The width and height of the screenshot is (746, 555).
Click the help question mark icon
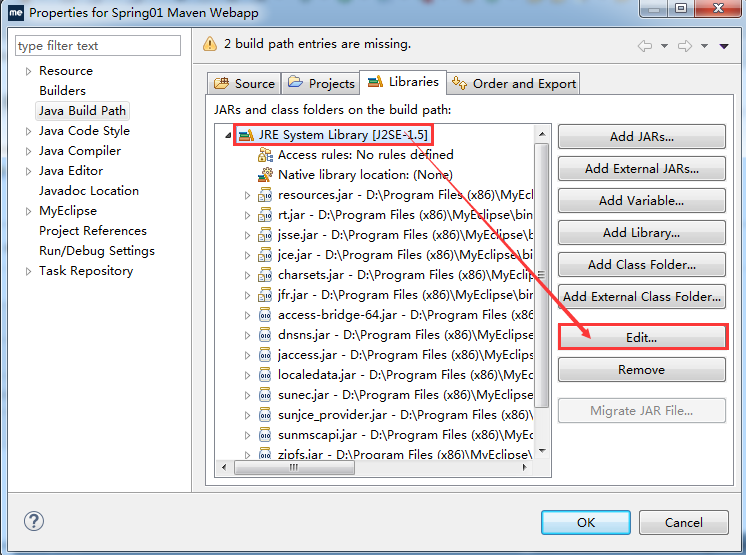click(34, 521)
